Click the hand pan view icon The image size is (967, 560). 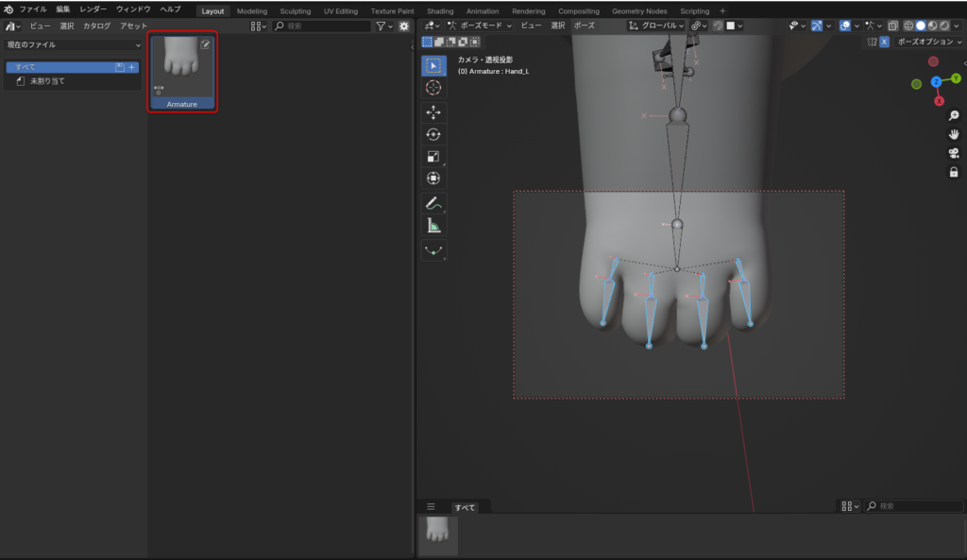click(x=954, y=134)
